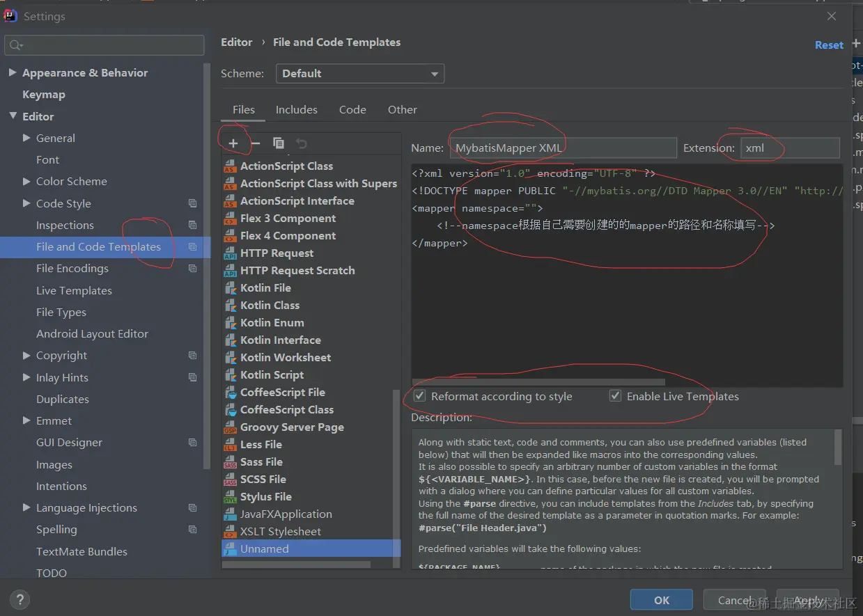Click the template Name field
The image size is (863, 616).
pyautogui.click(x=563, y=148)
